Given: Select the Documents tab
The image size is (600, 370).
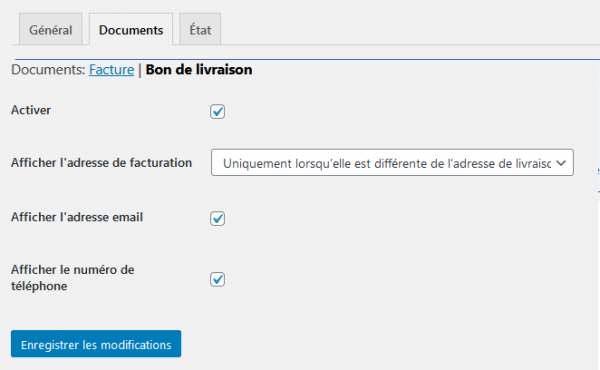Looking at the screenshot, I should [x=131, y=29].
